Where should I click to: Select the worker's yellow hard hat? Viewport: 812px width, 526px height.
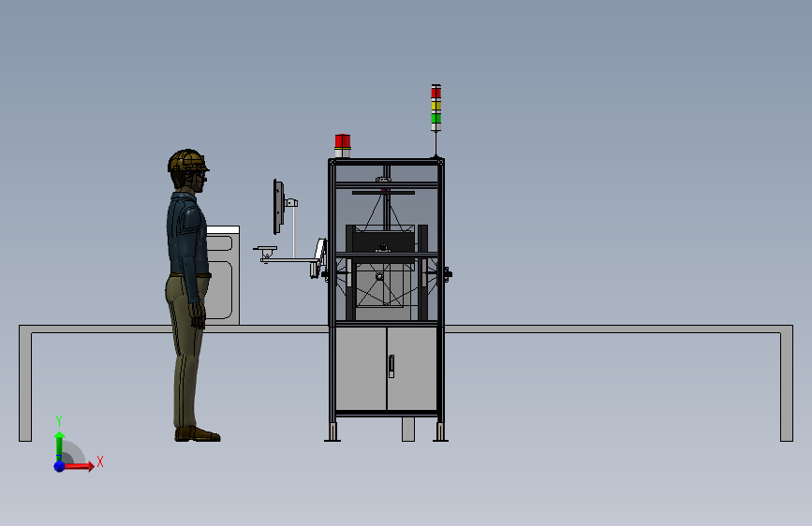pos(188,161)
